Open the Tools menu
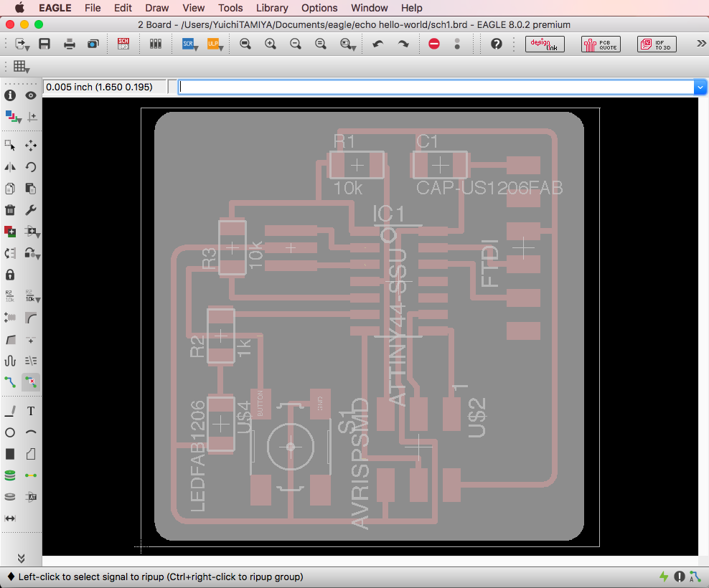The image size is (709, 588). pyautogui.click(x=230, y=8)
